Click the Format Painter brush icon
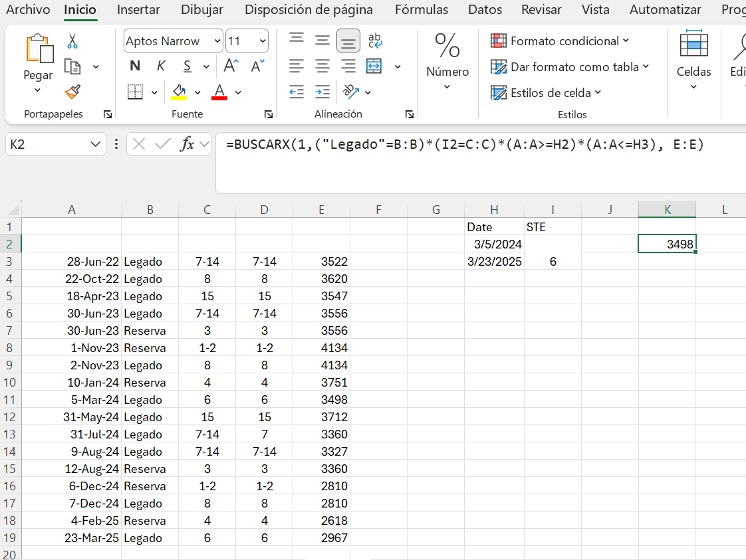746x560 pixels. click(x=72, y=92)
